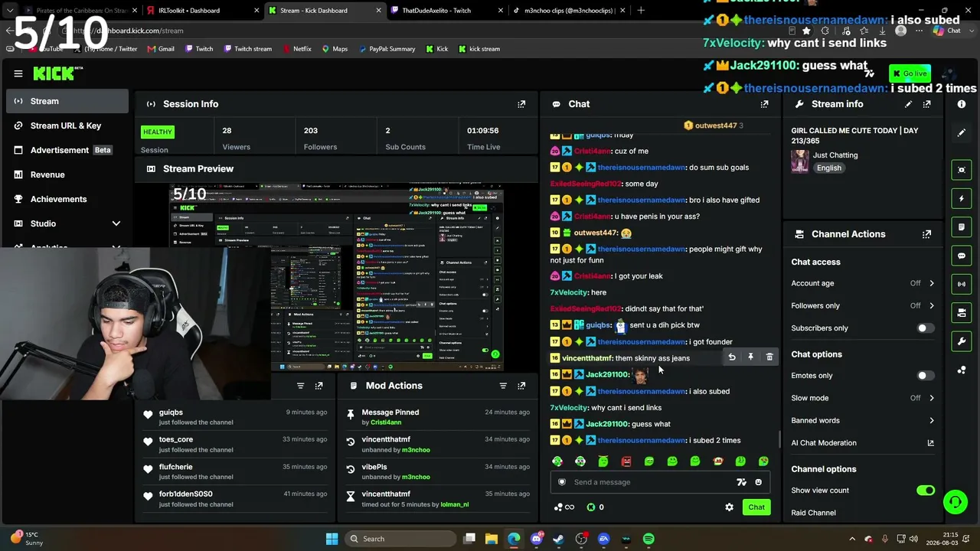Filter the activity feed list

point(300,386)
